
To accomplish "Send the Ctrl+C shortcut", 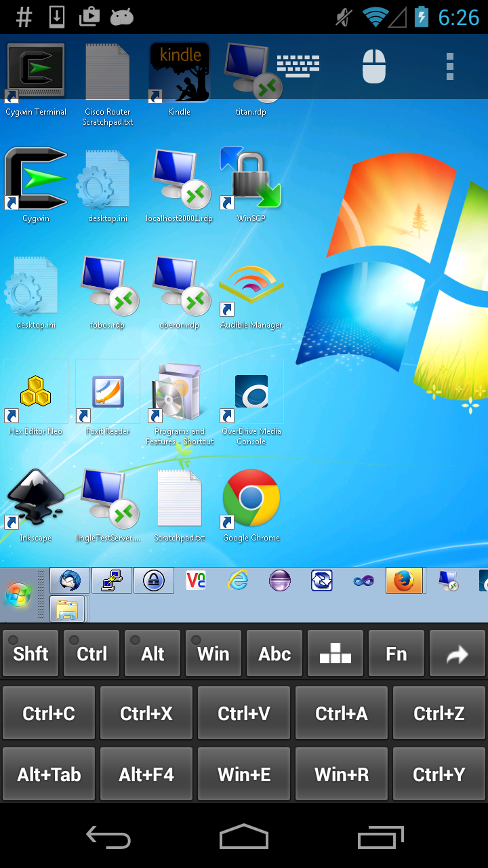I will coord(49,713).
